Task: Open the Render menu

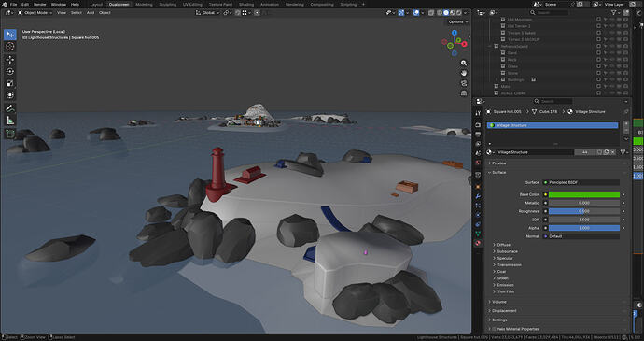Action: tap(40, 4)
